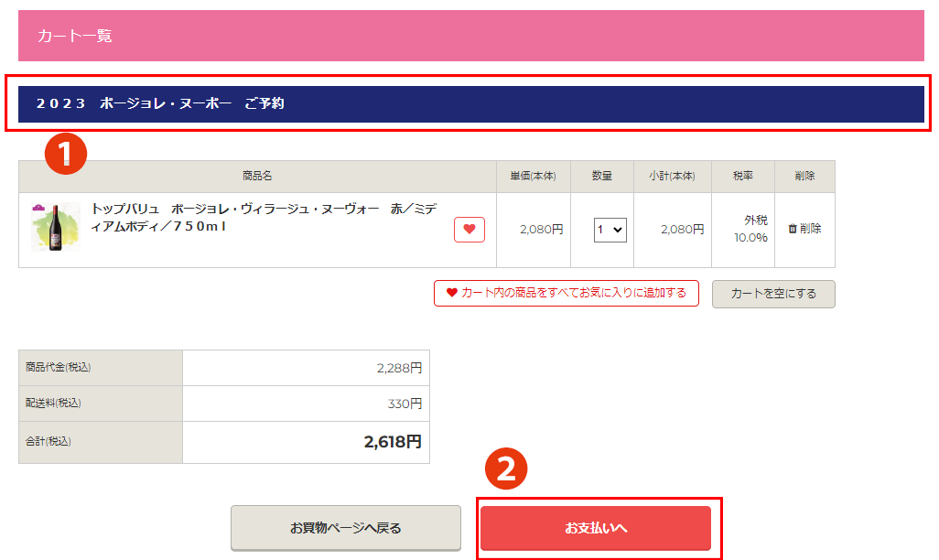Click the heart favorite icon beside the wine
The height and width of the screenshot is (560, 939).
(469, 230)
